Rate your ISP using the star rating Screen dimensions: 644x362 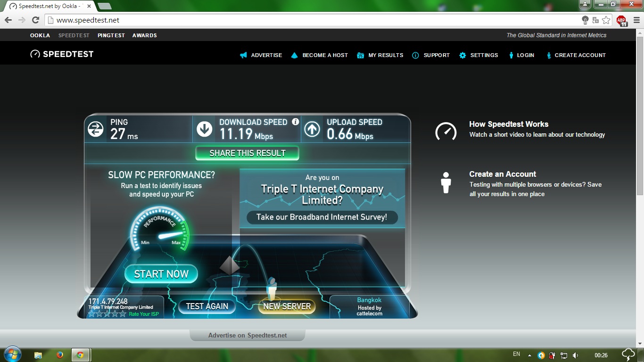tap(107, 313)
